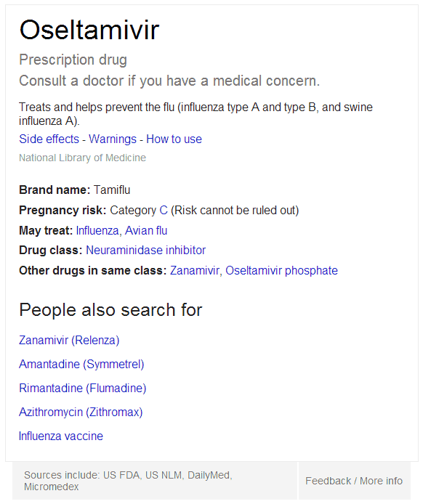Click the Sources include footer text
This screenshot has height=504, width=431.
(129, 481)
